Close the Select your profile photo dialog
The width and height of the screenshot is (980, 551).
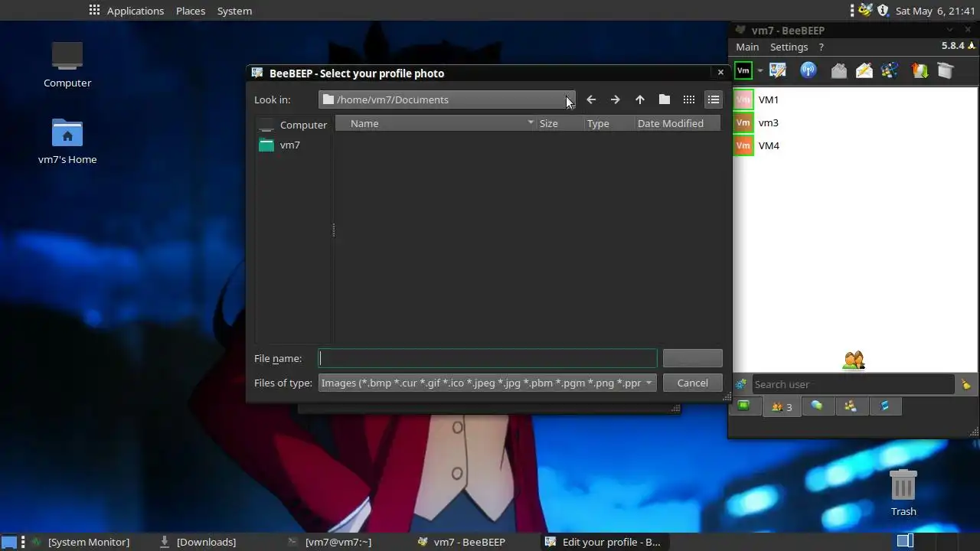point(720,73)
